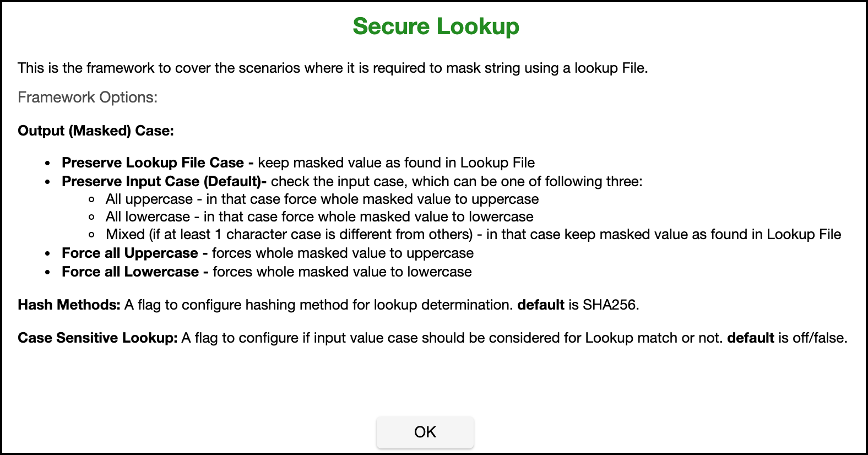Click the Mixed case sub-bullet text

(473, 235)
